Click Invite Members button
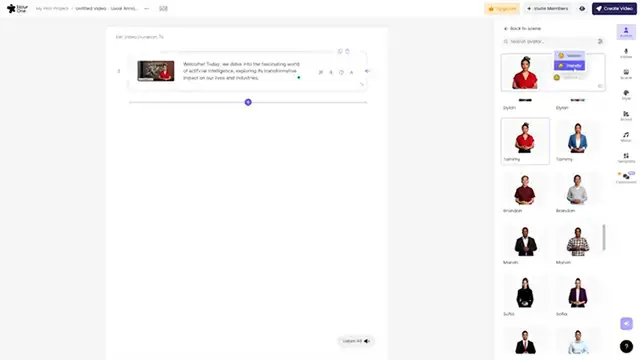 point(547,9)
